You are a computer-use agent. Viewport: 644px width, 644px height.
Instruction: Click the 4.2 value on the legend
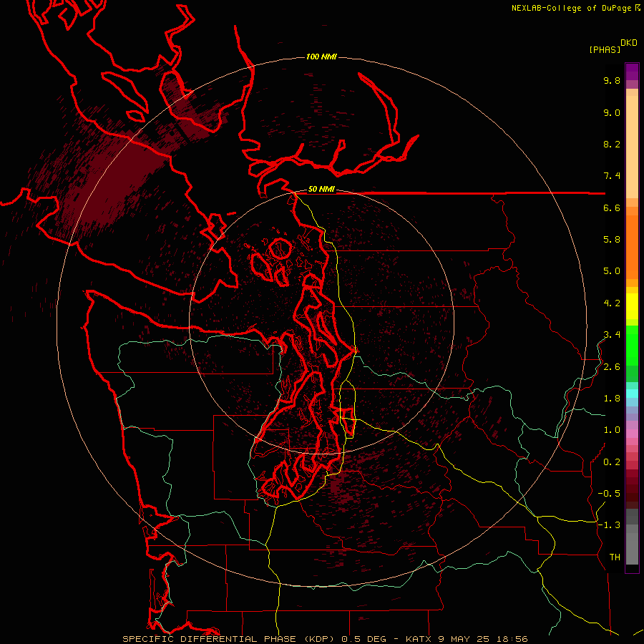pos(612,303)
